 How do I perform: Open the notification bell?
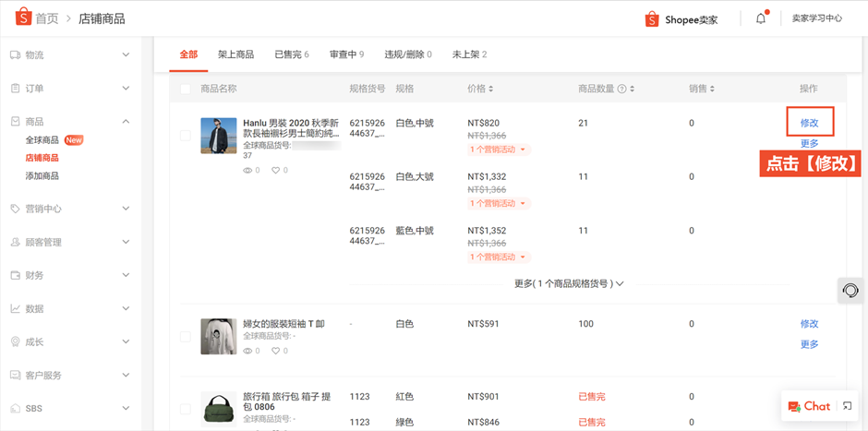point(761,18)
